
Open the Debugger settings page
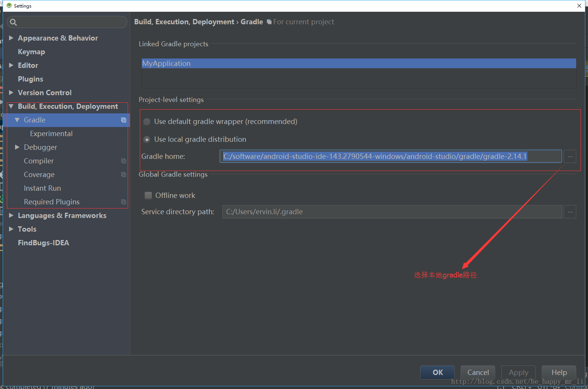pos(41,147)
